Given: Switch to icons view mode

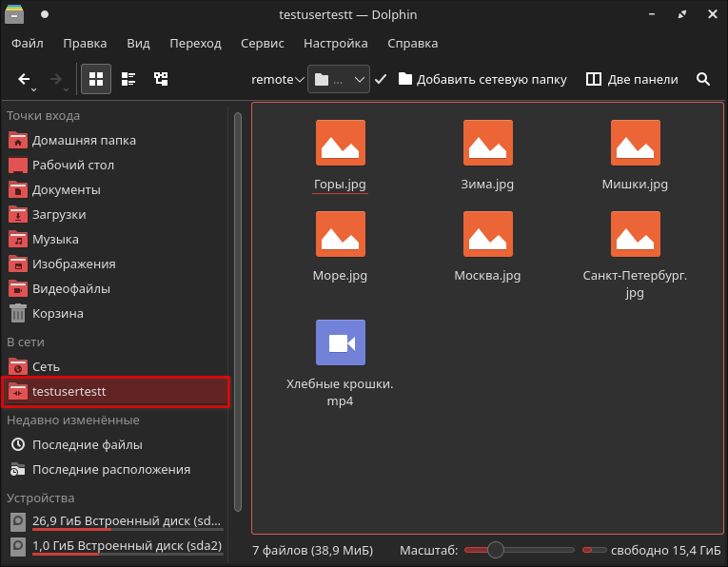Looking at the screenshot, I should click(x=96, y=80).
